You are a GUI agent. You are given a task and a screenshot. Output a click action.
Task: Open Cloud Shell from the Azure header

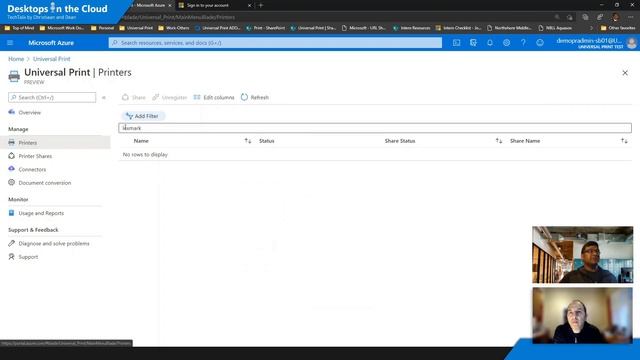point(456,43)
